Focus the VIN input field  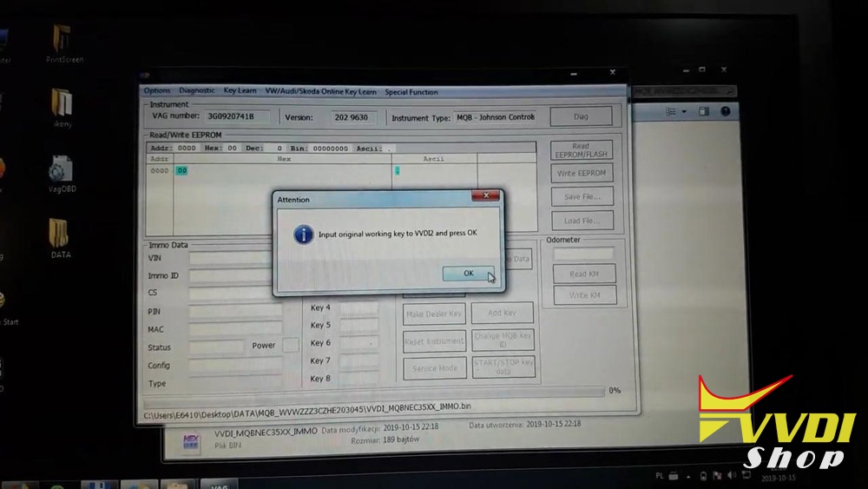coord(230,258)
